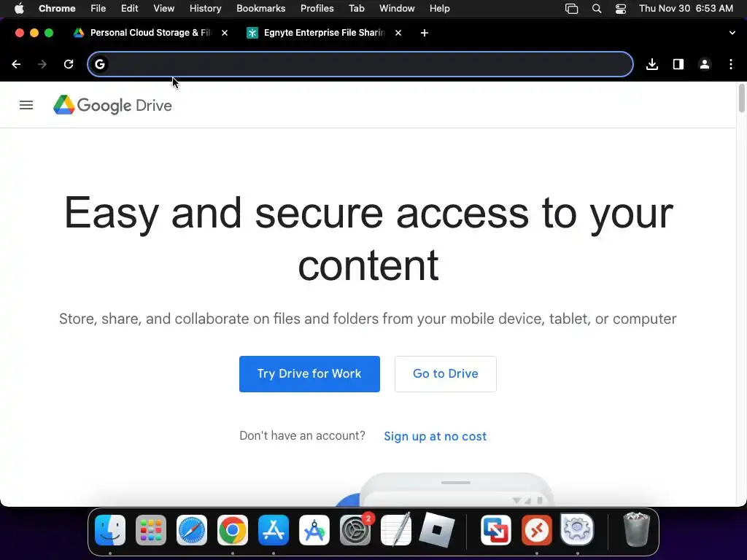This screenshot has width=747, height=560.
Task: Open the Profiles menu
Action: point(317,9)
